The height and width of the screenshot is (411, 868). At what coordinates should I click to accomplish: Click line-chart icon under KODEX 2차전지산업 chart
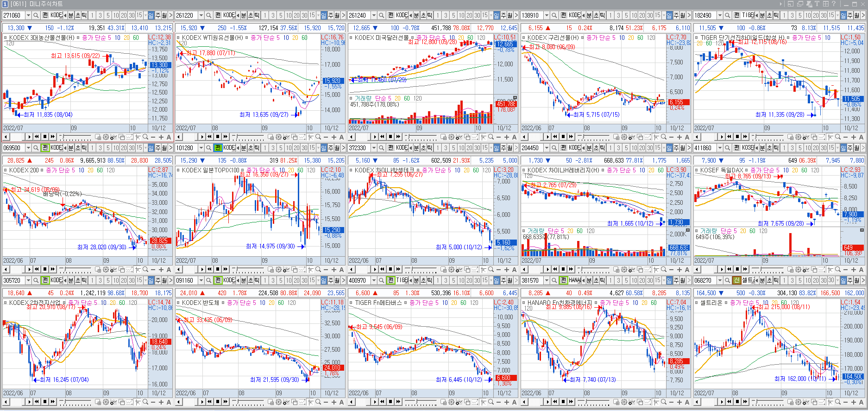129,402
